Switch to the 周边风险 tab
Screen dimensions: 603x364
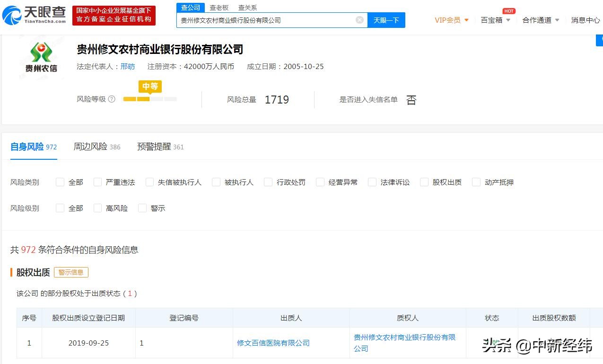tap(97, 147)
